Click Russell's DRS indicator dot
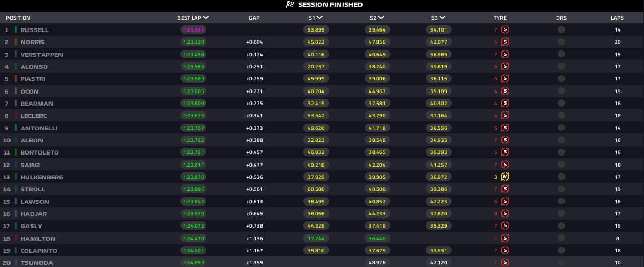Image resolution: width=644 pixels, height=267 pixels. tap(561, 30)
